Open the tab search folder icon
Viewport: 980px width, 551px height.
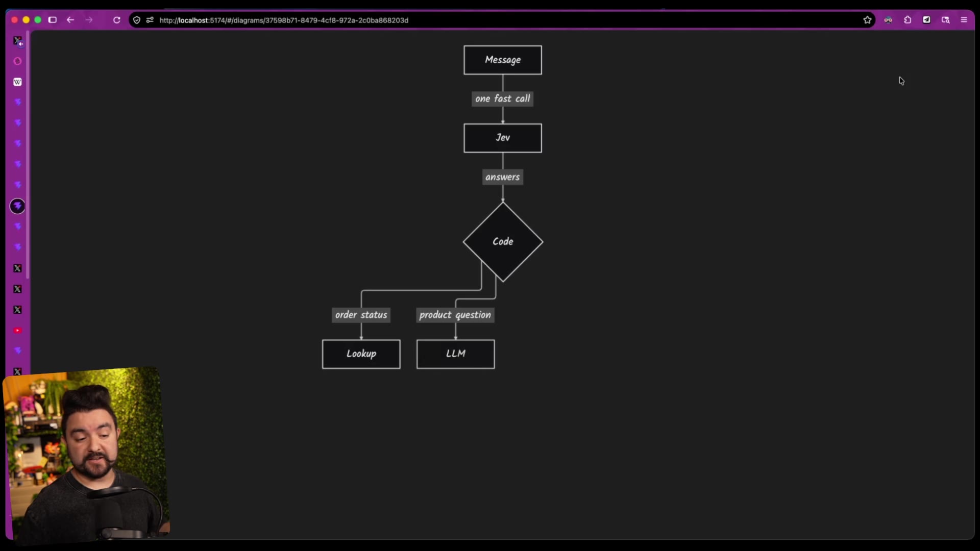pos(945,20)
